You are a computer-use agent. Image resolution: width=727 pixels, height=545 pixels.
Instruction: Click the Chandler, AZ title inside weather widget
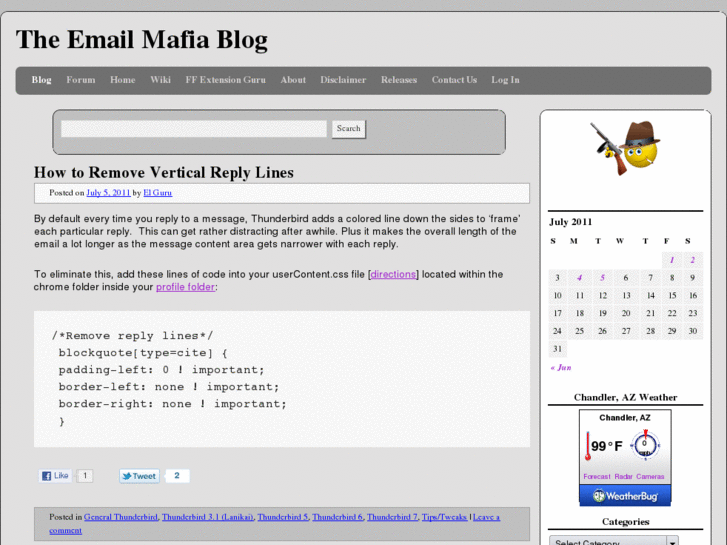coord(625,417)
